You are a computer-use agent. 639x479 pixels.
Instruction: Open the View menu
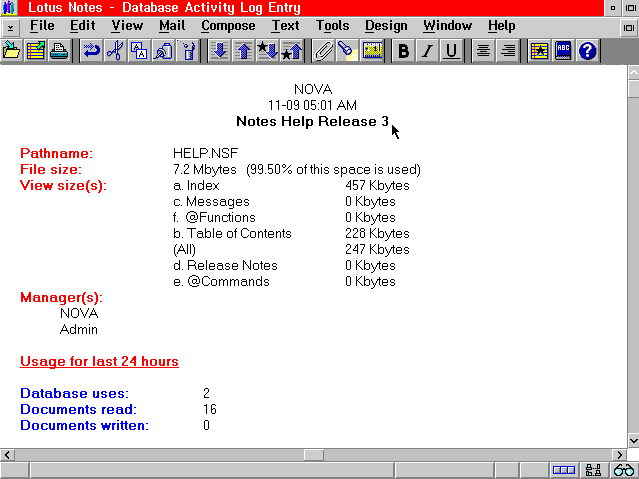click(x=127, y=26)
